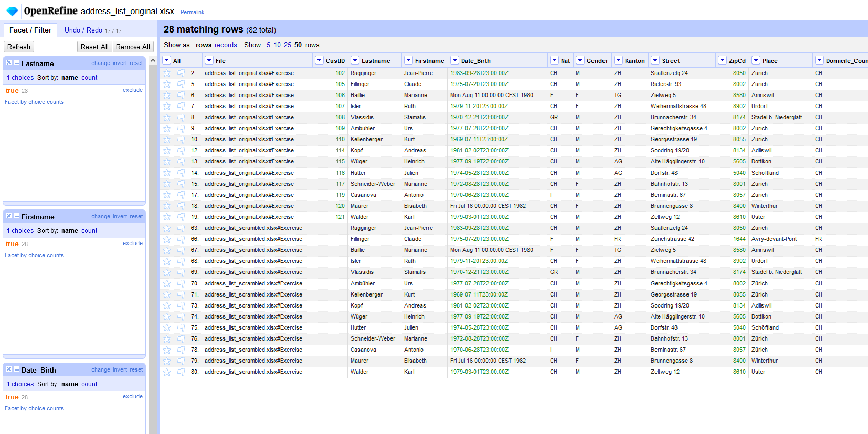Exclude the true value in Firstname facet
The image size is (868, 434).
point(132,244)
